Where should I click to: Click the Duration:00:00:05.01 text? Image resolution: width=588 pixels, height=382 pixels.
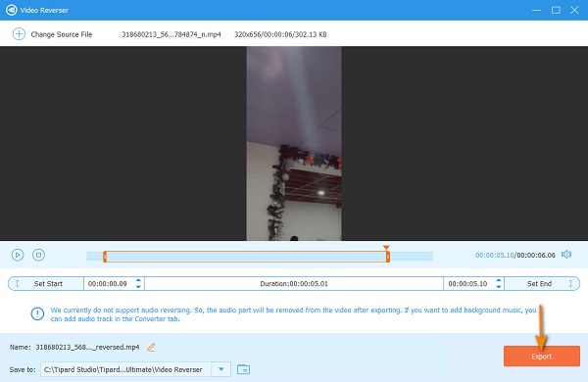coord(294,284)
